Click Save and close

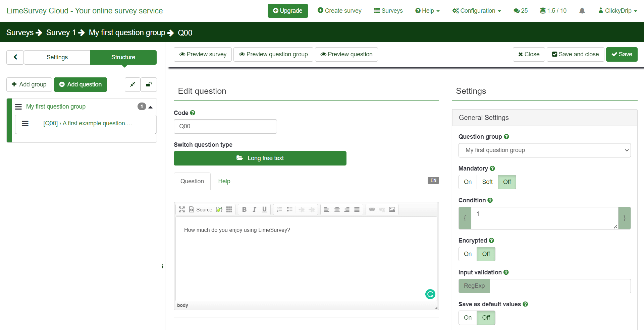[x=575, y=54]
